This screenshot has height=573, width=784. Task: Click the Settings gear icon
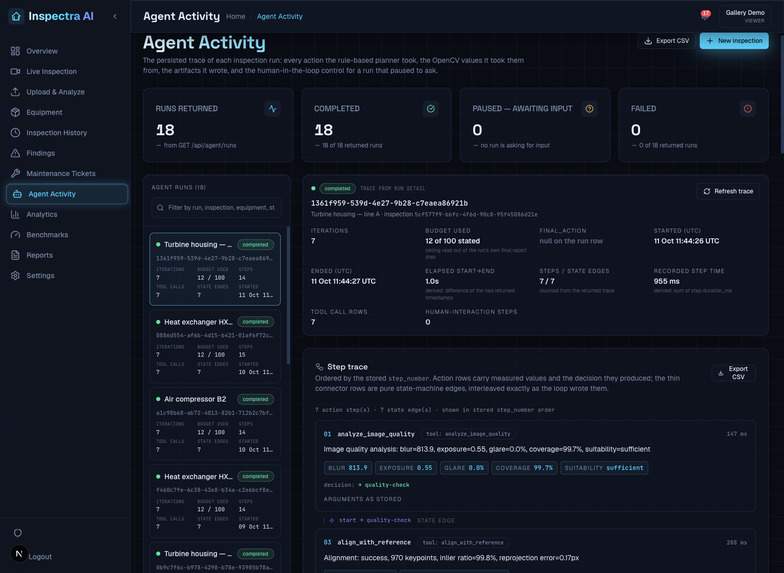16,276
